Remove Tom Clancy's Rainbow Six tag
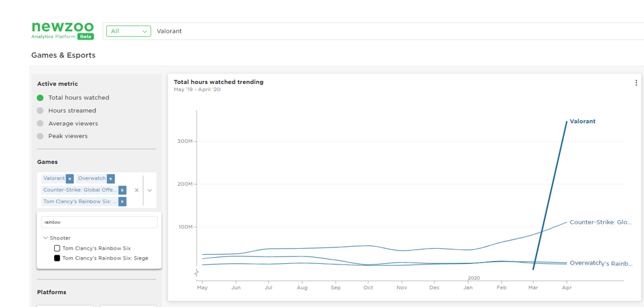Viewport: 644px width, 307px height. point(122,202)
